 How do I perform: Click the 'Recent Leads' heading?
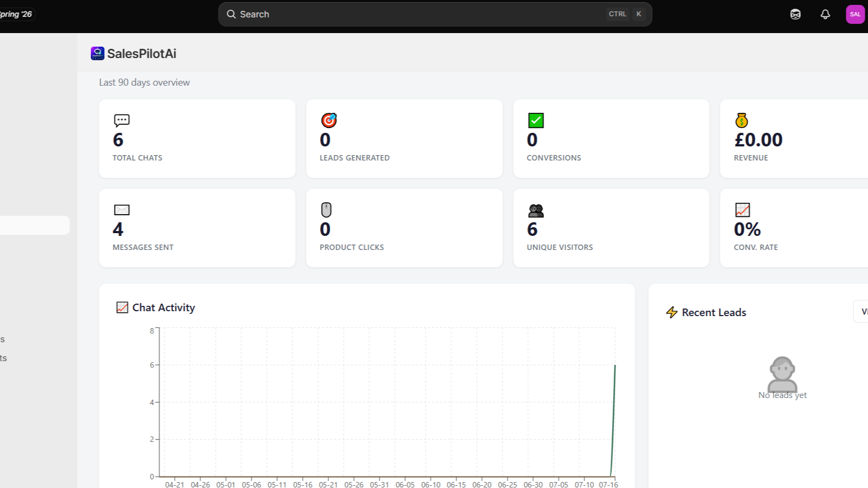pos(714,312)
